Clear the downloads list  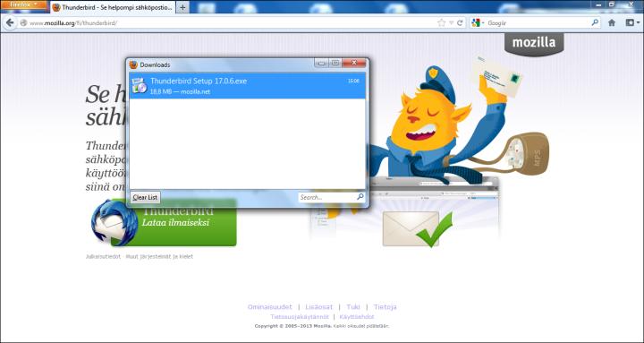[146, 197]
